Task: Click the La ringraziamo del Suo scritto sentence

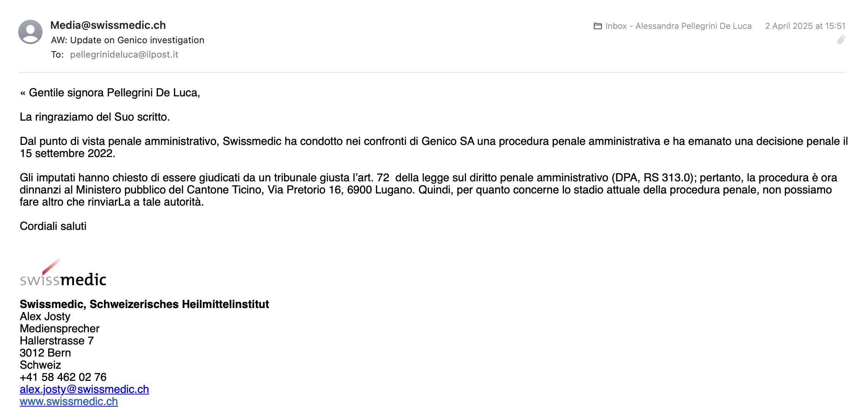Action: 95,117
